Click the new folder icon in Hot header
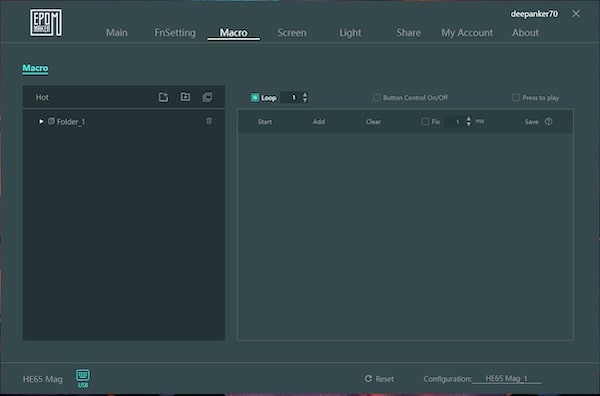 coord(186,96)
